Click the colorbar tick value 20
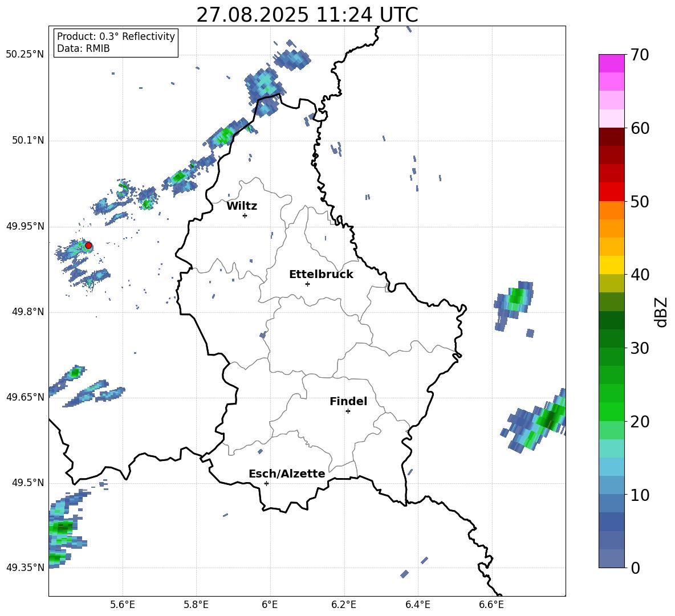This screenshot has height=616, width=675. click(x=640, y=422)
